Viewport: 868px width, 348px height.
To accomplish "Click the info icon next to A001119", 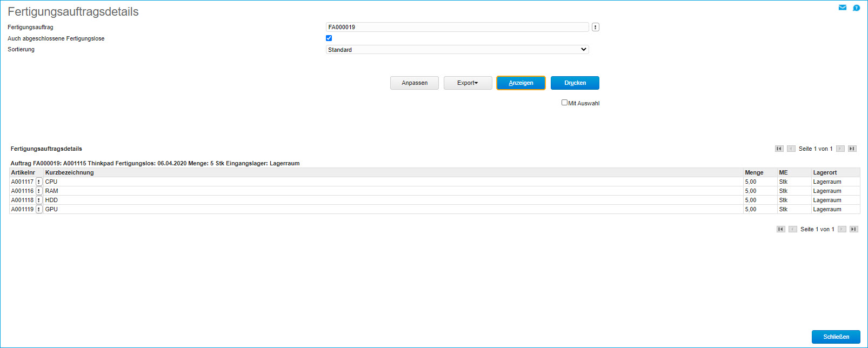I will [39, 210].
